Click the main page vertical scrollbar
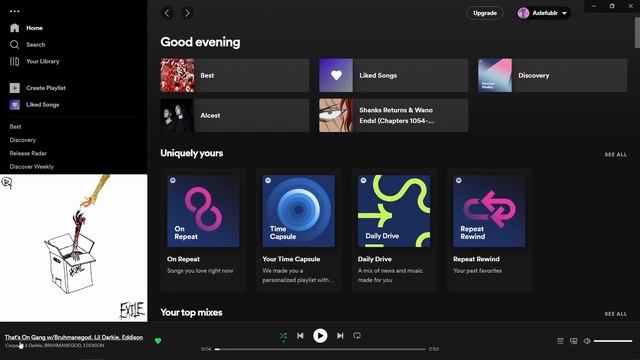 [x=637, y=33]
